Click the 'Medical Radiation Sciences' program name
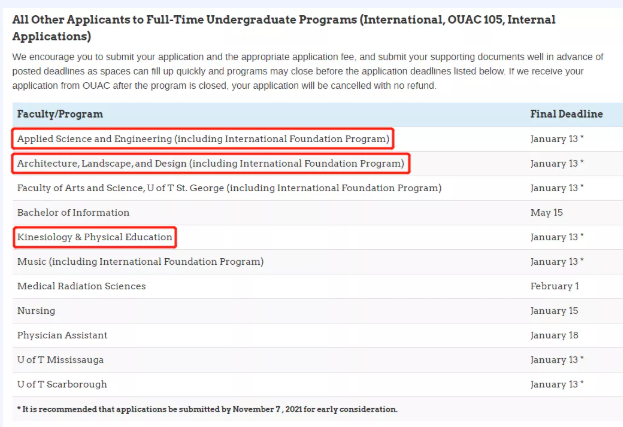The width and height of the screenshot is (623, 427). tap(81, 286)
